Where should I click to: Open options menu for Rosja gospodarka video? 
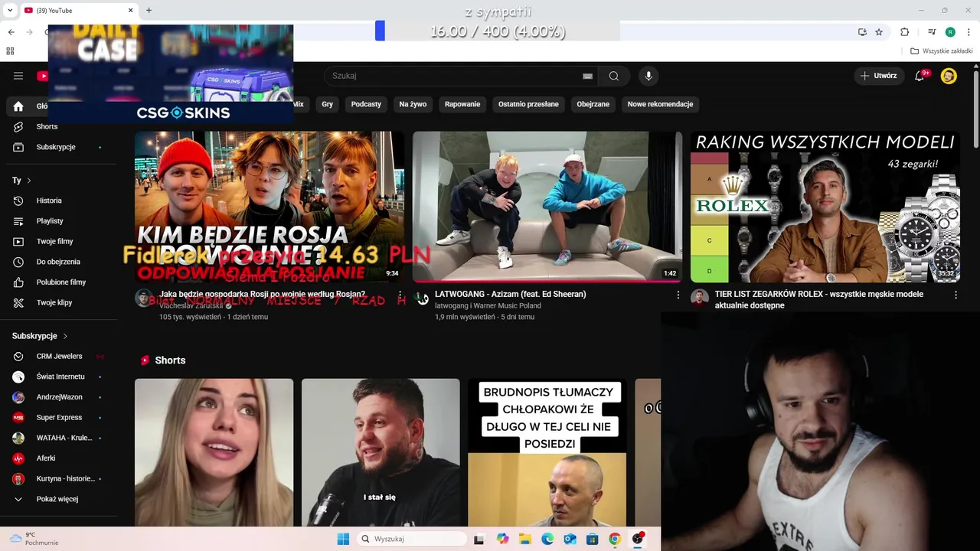pos(400,295)
